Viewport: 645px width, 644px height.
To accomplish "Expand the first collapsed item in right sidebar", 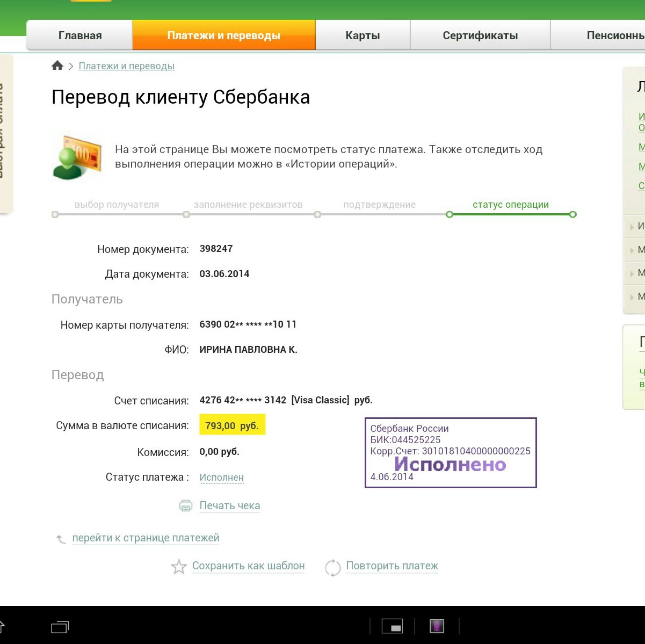I will pyautogui.click(x=636, y=227).
